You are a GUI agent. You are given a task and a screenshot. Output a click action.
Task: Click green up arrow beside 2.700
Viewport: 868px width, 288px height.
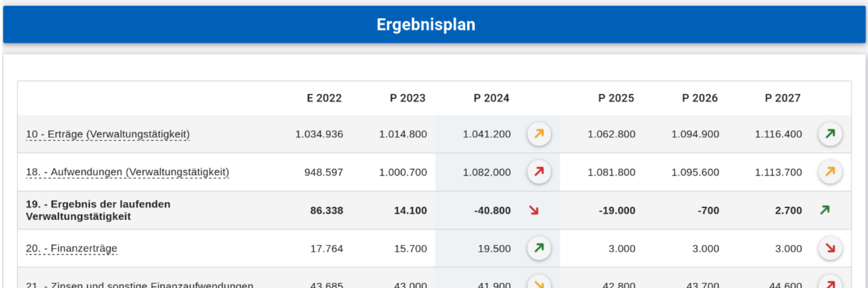tap(825, 210)
